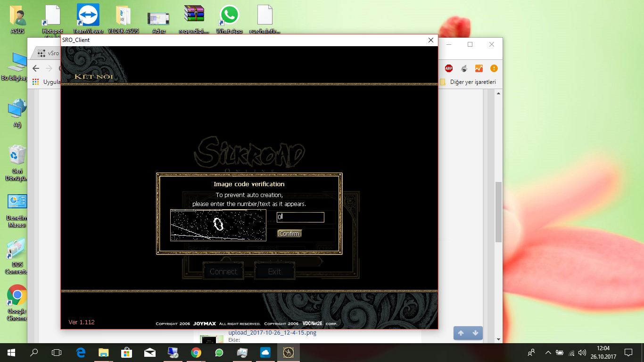This screenshot has height=362, width=644.
Task: Open the Mail app from taskbar
Action: click(x=150, y=352)
